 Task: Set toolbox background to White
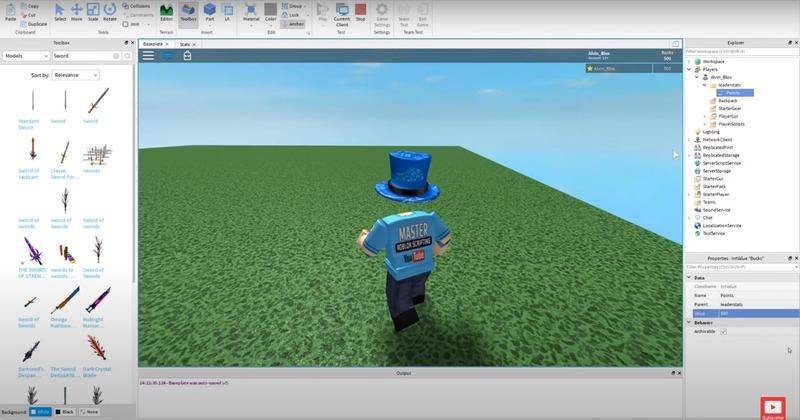(40, 412)
